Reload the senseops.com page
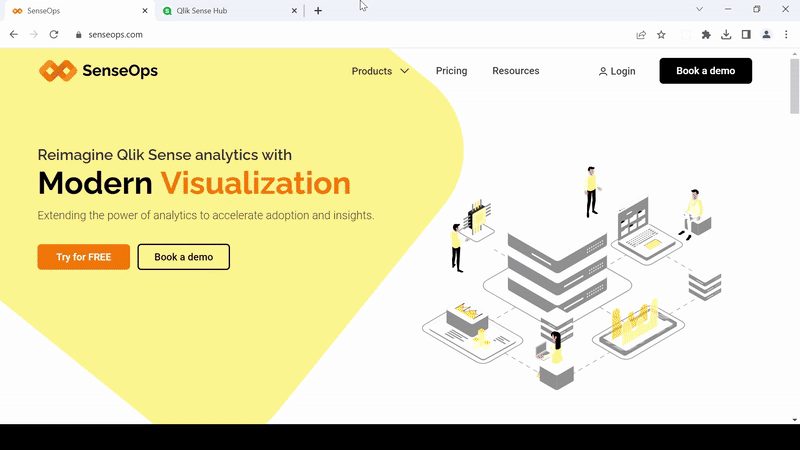This screenshot has height=450, width=800. coord(54,35)
